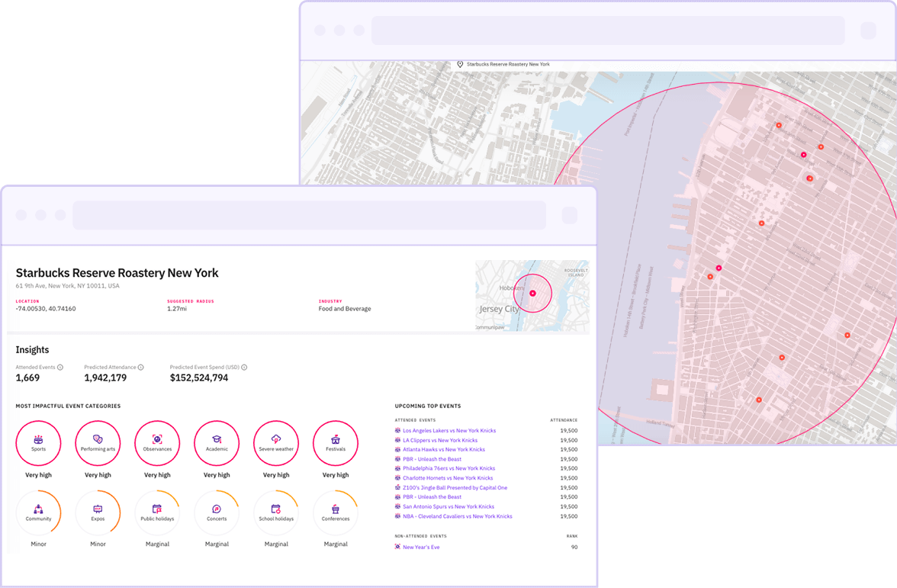Open Z100's Jingle Ball event link
The width and height of the screenshot is (897, 588).
tap(455, 488)
